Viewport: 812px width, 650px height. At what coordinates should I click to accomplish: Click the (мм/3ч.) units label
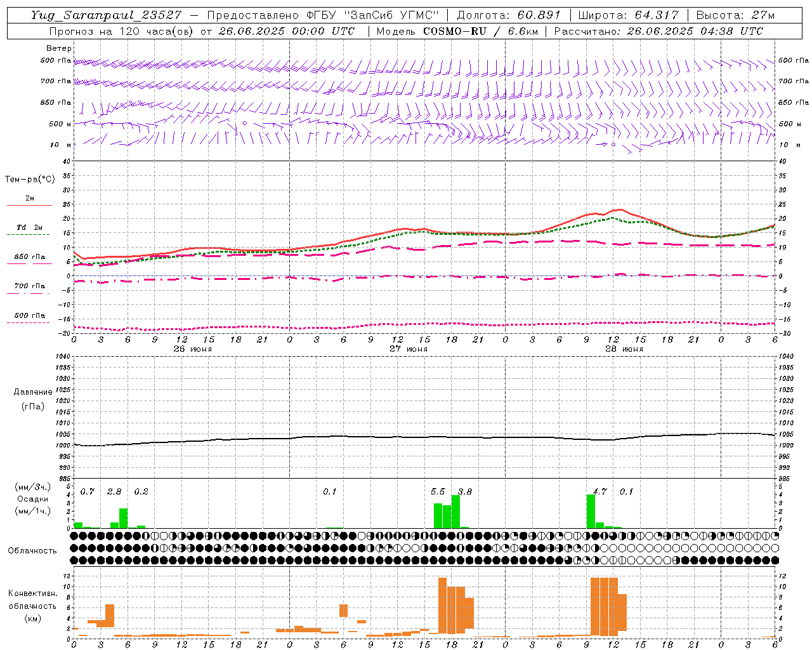click(x=33, y=487)
